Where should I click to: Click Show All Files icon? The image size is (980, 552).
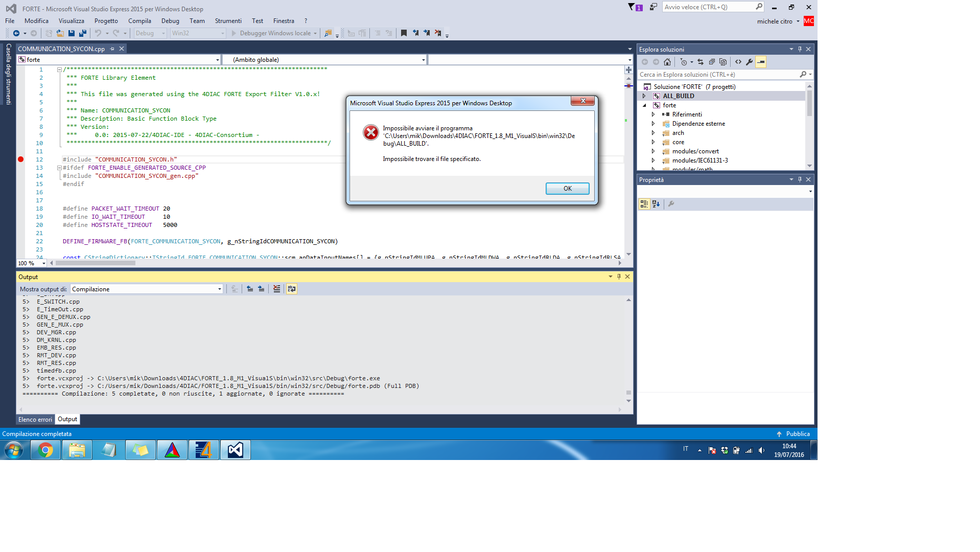pyautogui.click(x=723, y=62)
